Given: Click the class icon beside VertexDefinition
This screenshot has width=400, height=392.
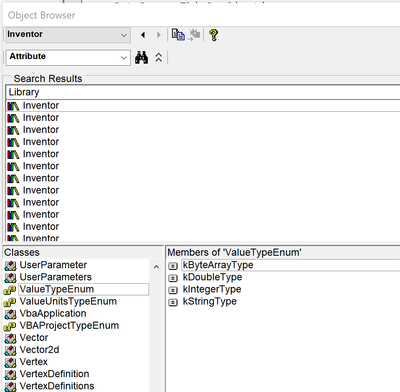Looking at the screenshot, I should coord(10,374).
